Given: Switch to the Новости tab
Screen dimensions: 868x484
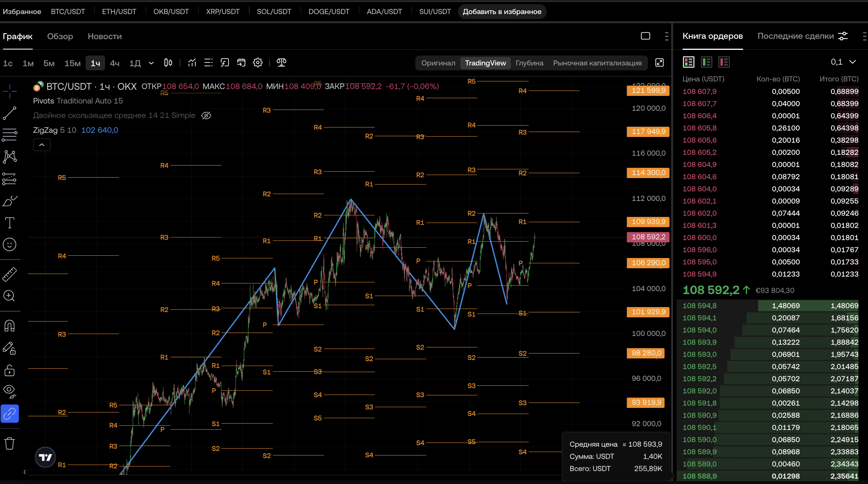Looking at the screenshot, I should click(105, 36).
